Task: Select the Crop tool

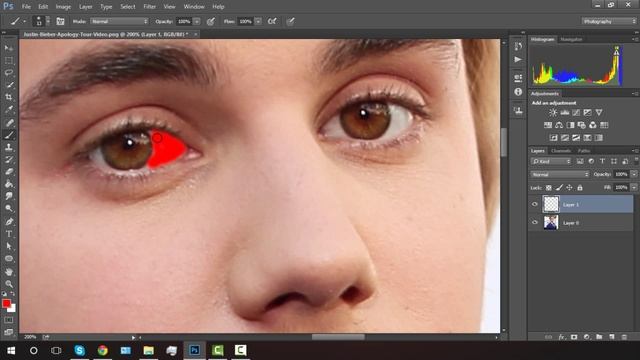Action: [x=9, y=97]
